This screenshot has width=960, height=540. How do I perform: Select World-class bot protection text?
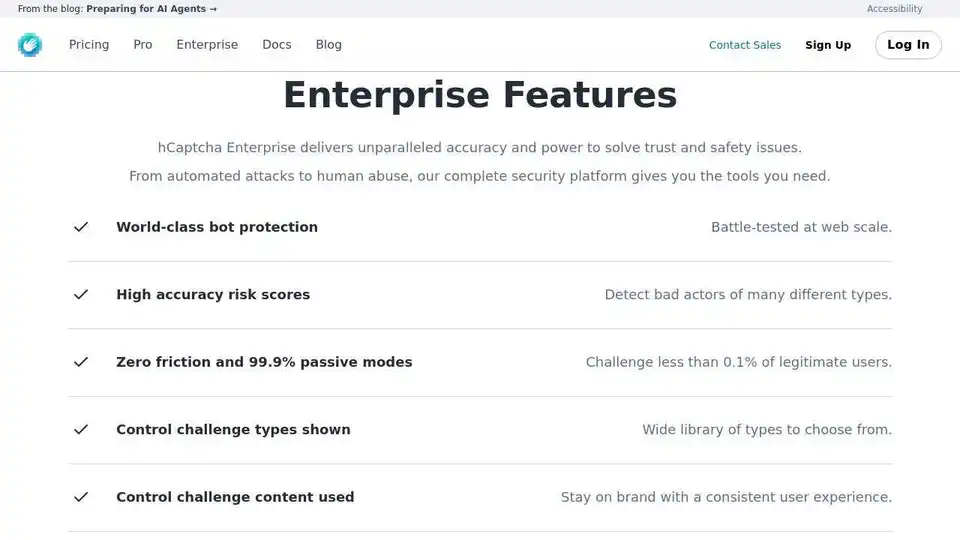click(x=217, y=227)
